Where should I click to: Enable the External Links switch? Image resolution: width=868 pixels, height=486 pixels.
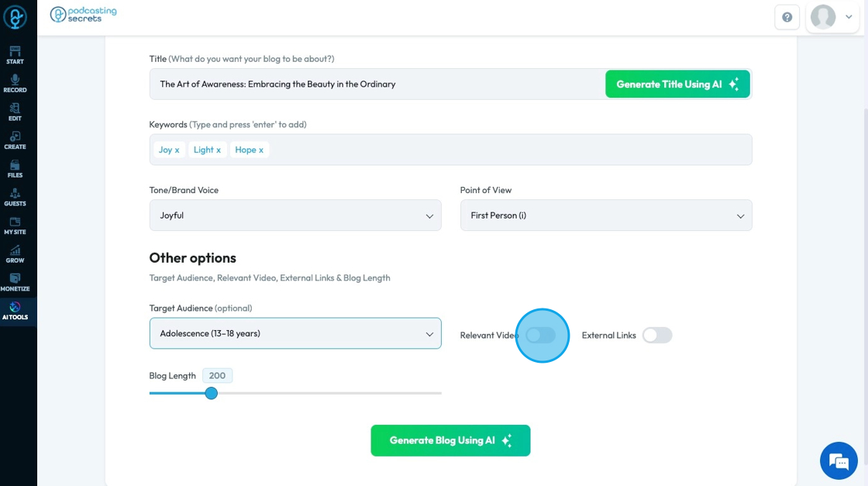(657, 335)
